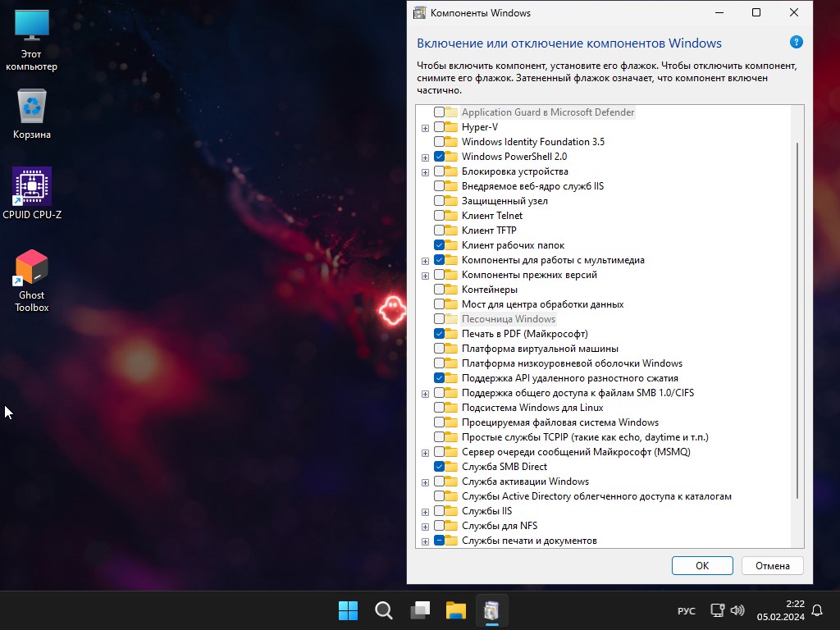Open taskbar Search
The height and width of the screenshot is (630, 840).
click(x=384, y=610)
